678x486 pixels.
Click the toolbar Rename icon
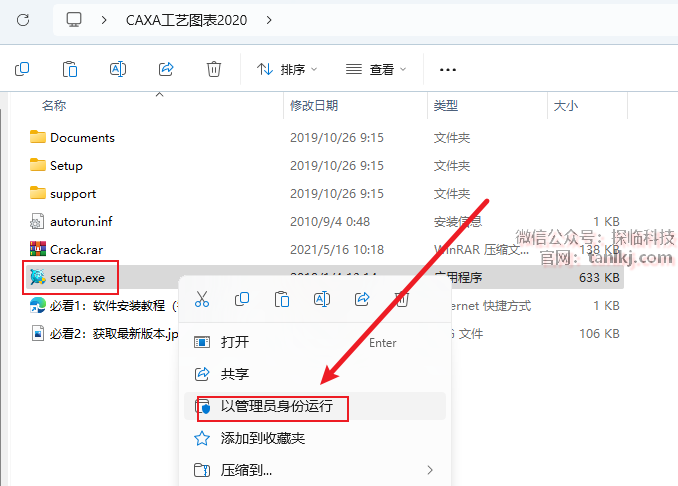[118, 69]
